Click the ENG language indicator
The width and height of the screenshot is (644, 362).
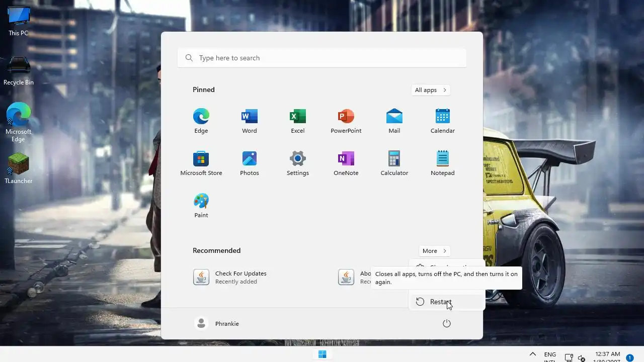pyautogui.click(x=550, y=354)
